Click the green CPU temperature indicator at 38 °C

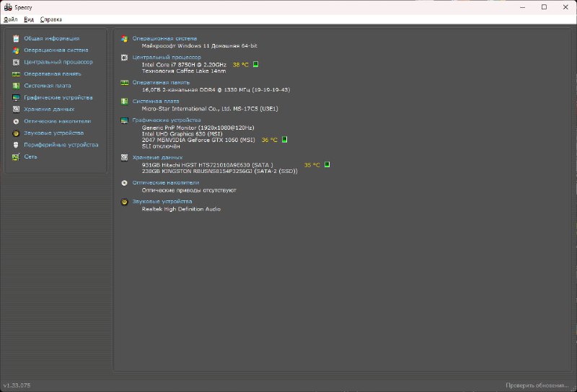click(x=255, y=64)
